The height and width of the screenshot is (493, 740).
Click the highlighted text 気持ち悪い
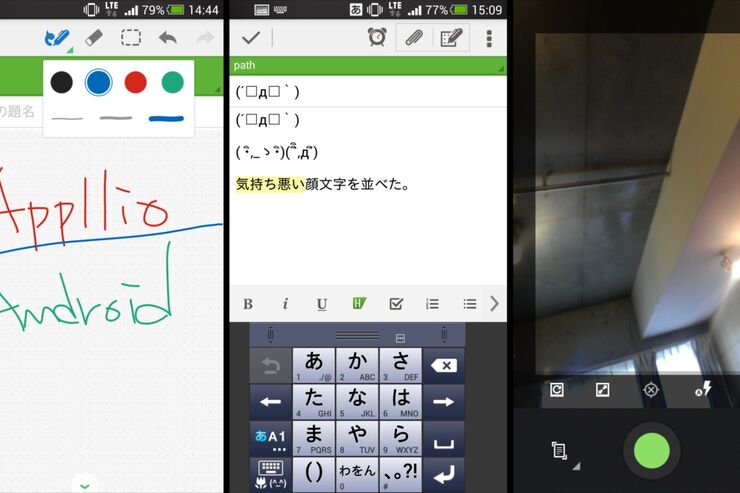270,184
